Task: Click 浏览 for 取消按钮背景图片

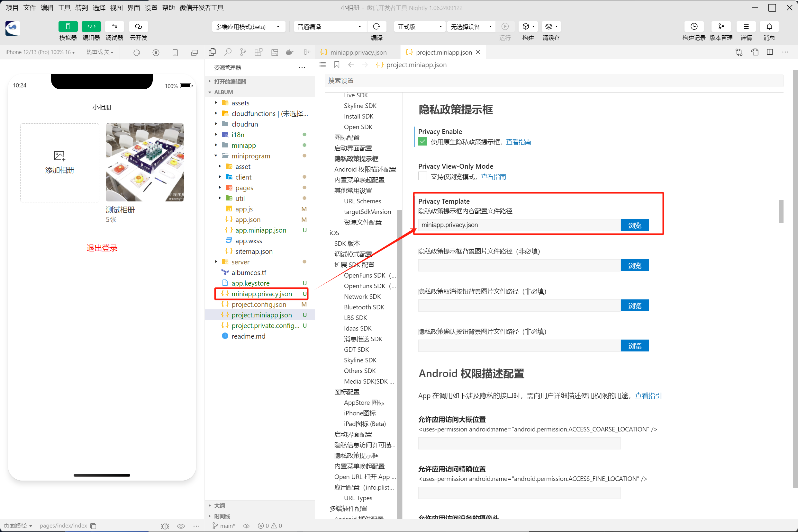Action: coord(635,306)
